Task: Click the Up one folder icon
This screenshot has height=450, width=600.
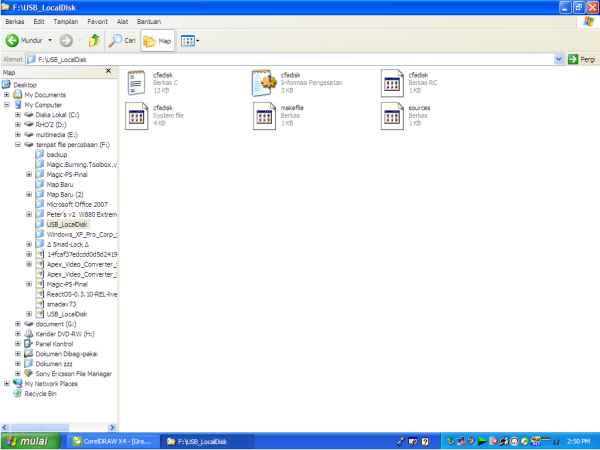Action: tap(94, 41)
